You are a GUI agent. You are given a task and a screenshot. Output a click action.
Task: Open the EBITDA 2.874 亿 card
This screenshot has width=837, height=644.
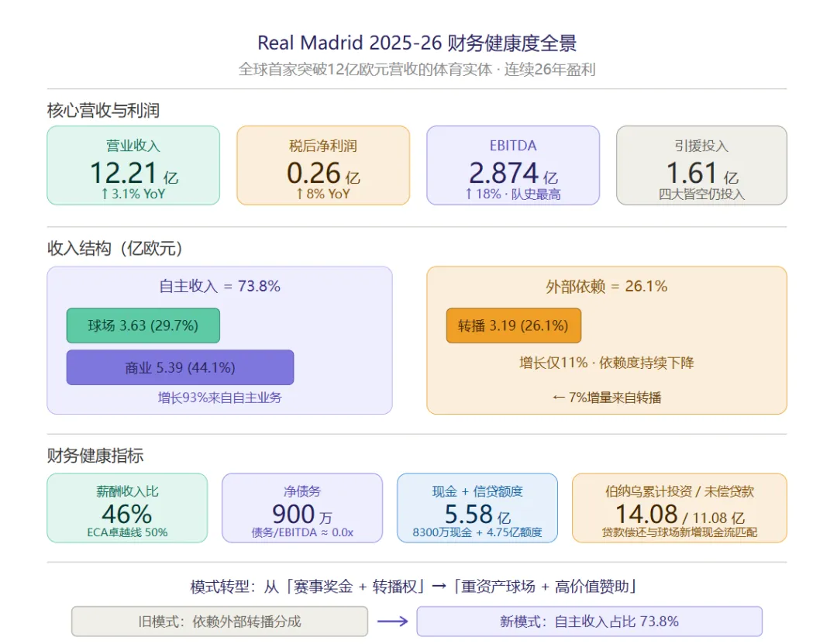(513, 166)
